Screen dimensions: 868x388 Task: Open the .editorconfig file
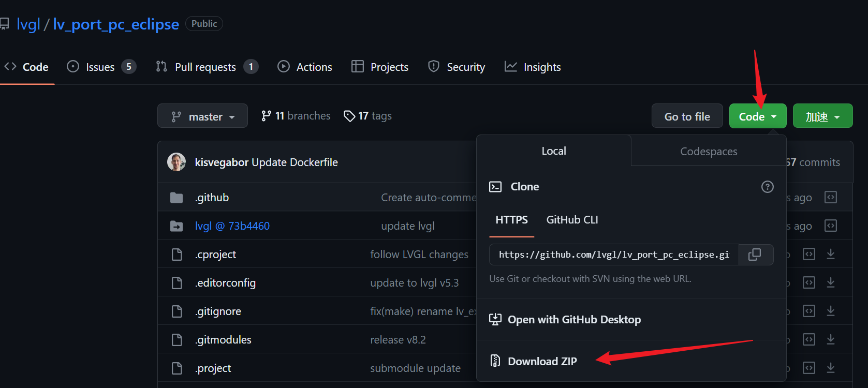pyautogui.click(x=225, y=283)
